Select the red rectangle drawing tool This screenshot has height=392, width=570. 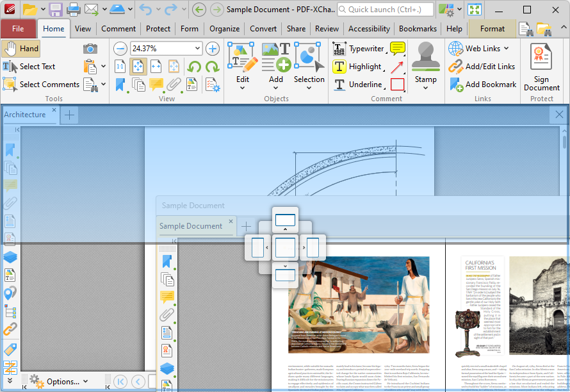pyautogui.click(x=397, y=85)
